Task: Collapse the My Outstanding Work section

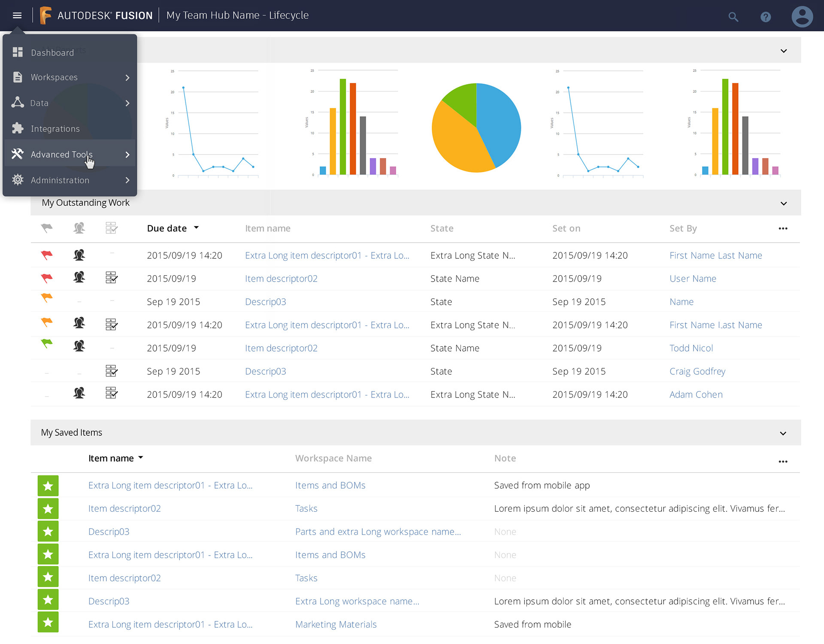Action: pos(783,203)
